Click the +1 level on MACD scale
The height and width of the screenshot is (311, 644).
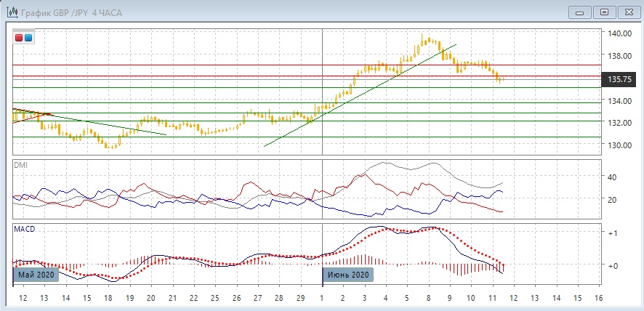613,233
